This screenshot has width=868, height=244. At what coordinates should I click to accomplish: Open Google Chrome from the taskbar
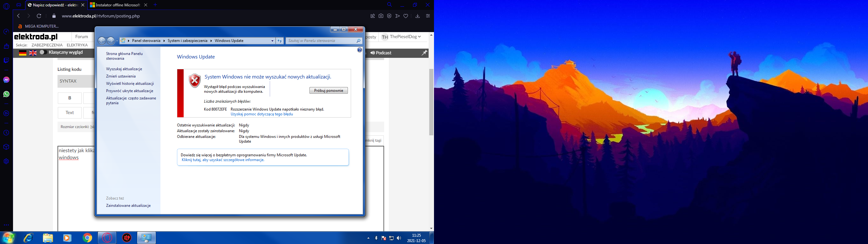pos(87,238)
